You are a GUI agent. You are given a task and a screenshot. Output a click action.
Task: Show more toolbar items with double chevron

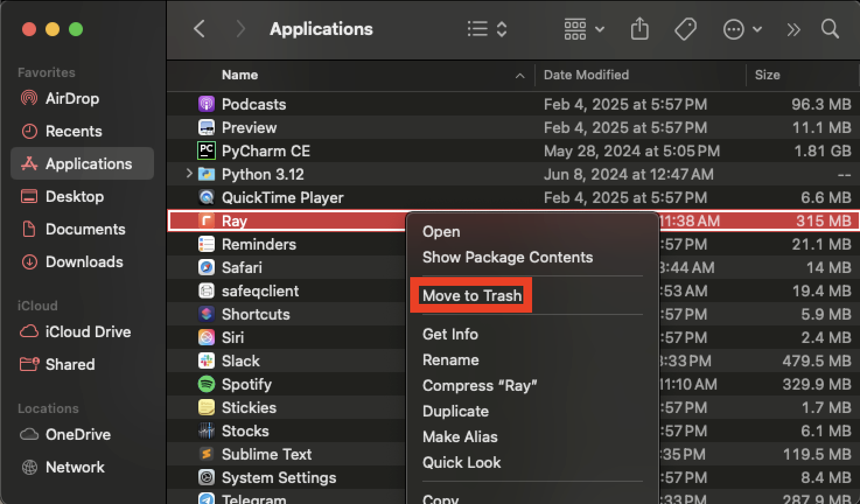point(793,29)
